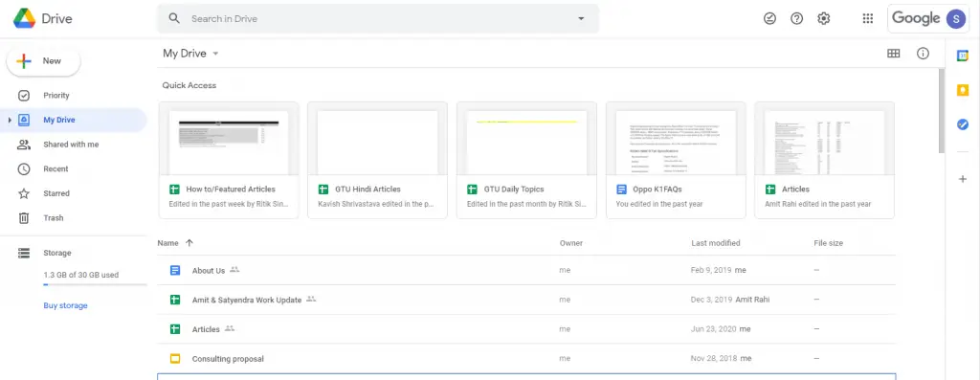Click the Quick Access heading
The width and height of the screenshot is (980, 380).
click(189, 85)
